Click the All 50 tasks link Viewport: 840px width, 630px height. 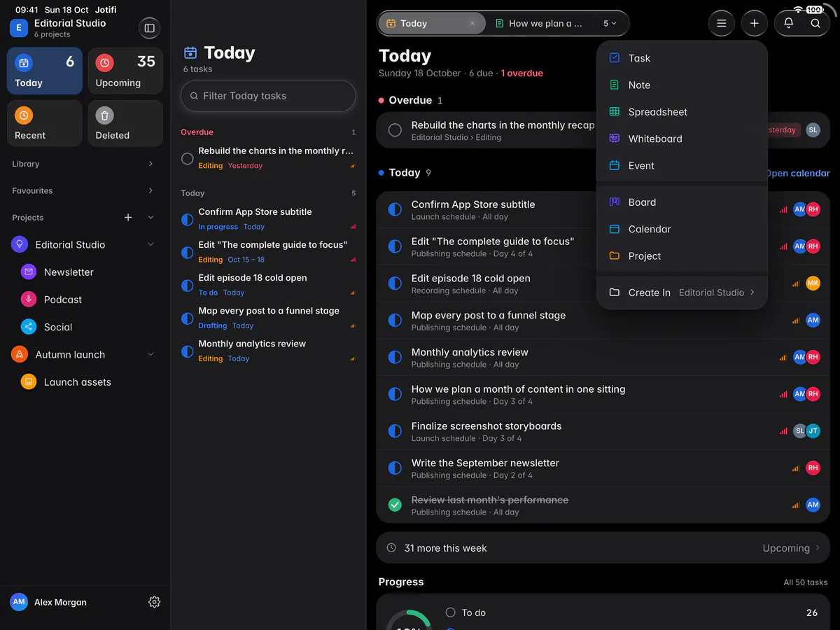[806, 582]
